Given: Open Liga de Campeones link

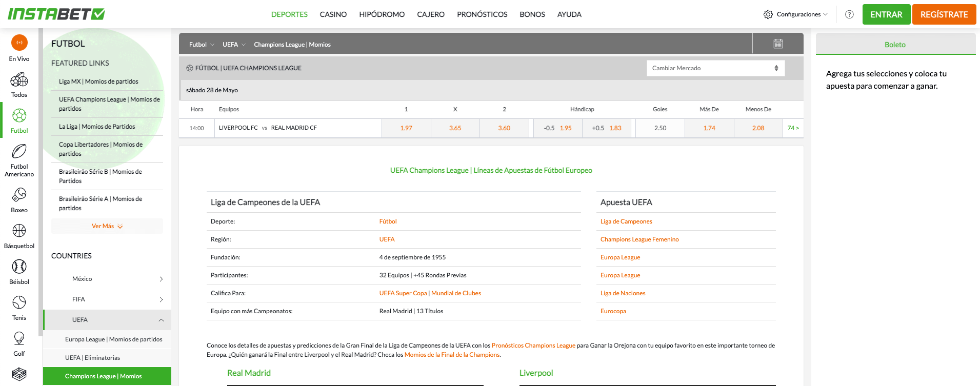Looking at the screenshot, I should pos(626,221).
